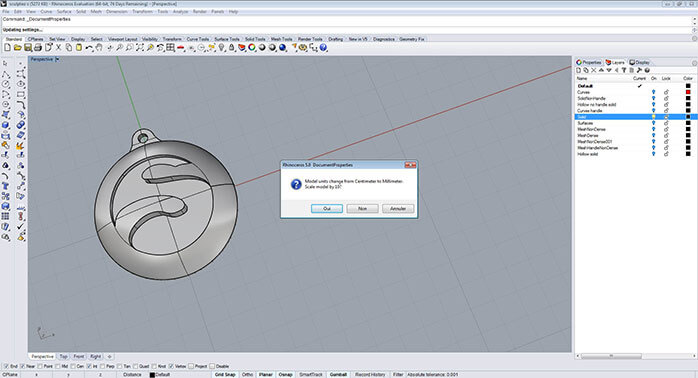This screenshot has width=698, height=378.
Task: Click the padlock Lock objects icon
Action: pyautogui.click(x=231, y=47)
